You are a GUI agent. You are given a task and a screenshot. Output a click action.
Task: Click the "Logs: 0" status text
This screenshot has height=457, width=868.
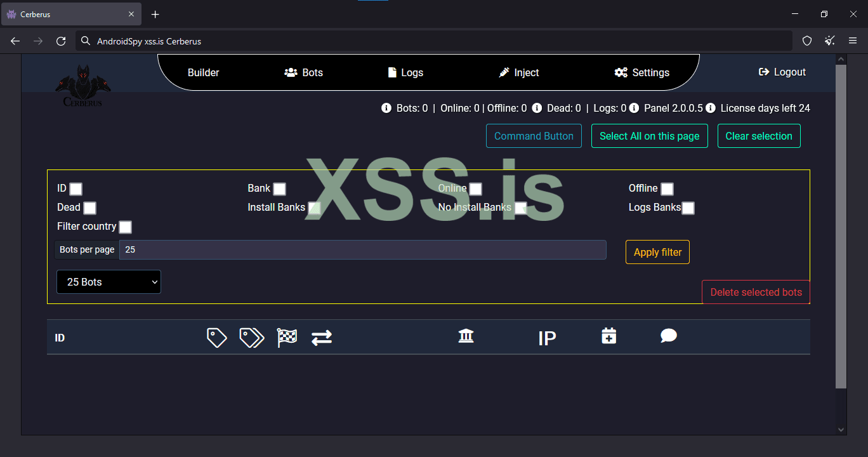[x=610, y=108]
